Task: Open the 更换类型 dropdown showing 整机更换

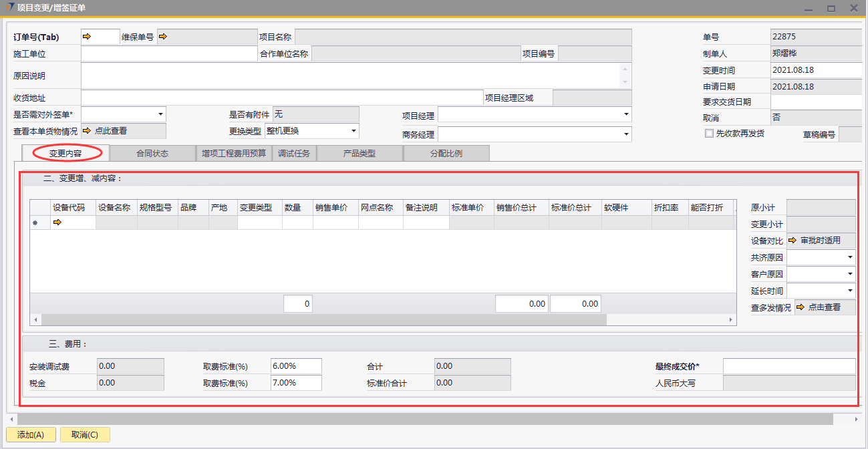Action: tap(353, 131)
